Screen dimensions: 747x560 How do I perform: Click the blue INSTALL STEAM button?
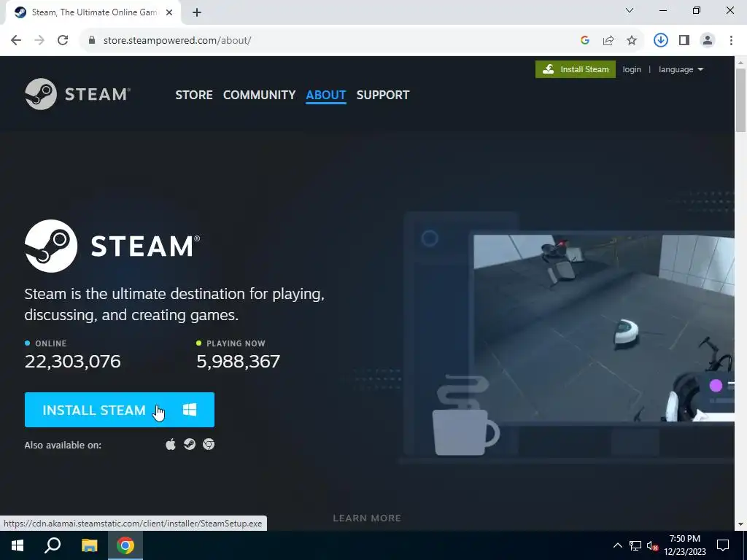[120, 410]
